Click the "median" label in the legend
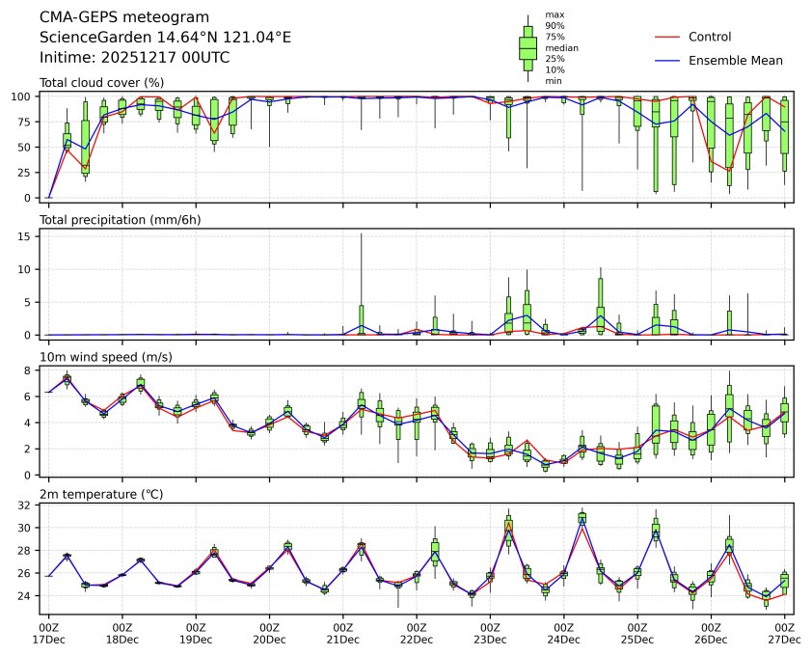812x656 pixels. click(556, 47)
